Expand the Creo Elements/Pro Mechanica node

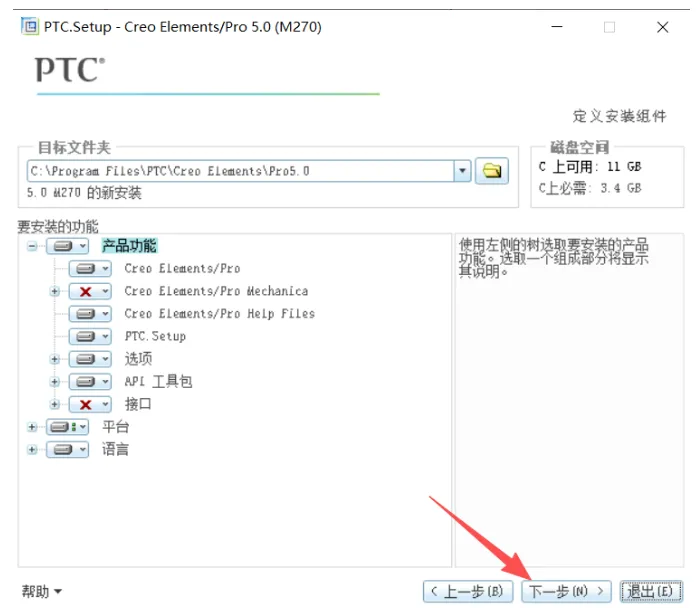(55, 292)
